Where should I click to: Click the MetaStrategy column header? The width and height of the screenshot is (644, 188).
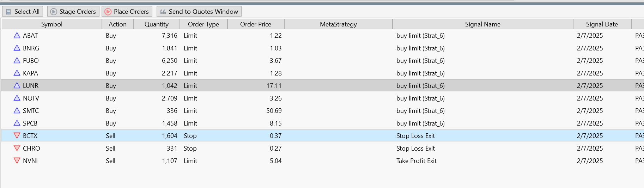coord(338,24)
